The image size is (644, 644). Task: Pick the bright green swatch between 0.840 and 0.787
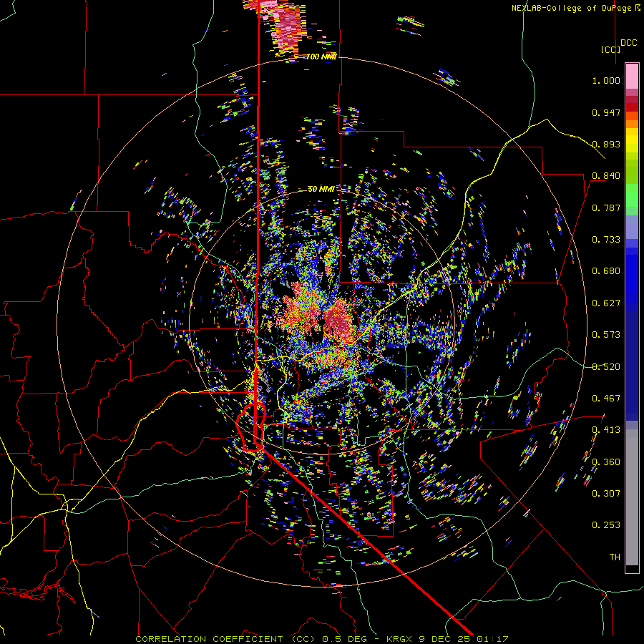click(x=632, y=195)
